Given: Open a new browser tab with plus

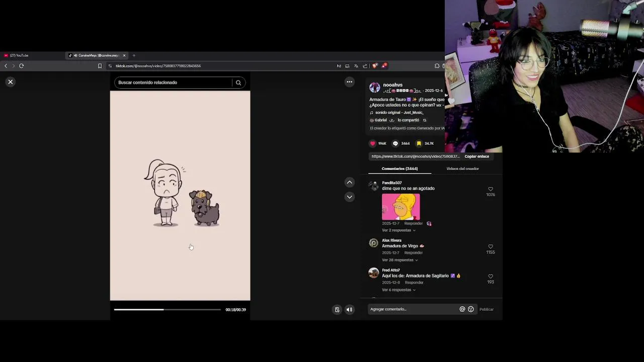Looking at the screenshot, I should [x=134, y=55].
